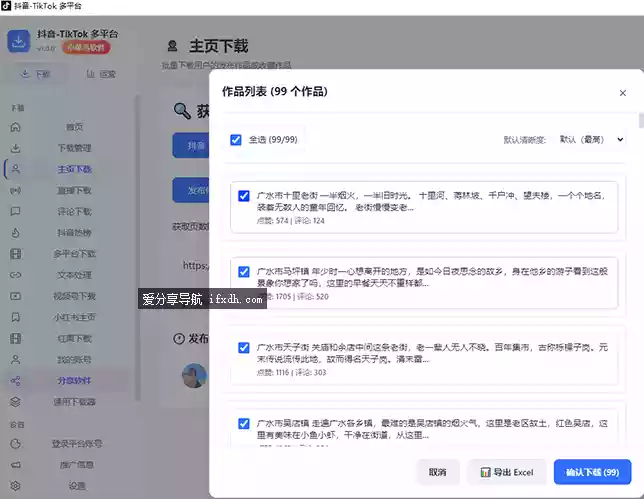Open 推广信息 megaphone icon
Screen dimensions: 644x499
(x=16, y=465)
